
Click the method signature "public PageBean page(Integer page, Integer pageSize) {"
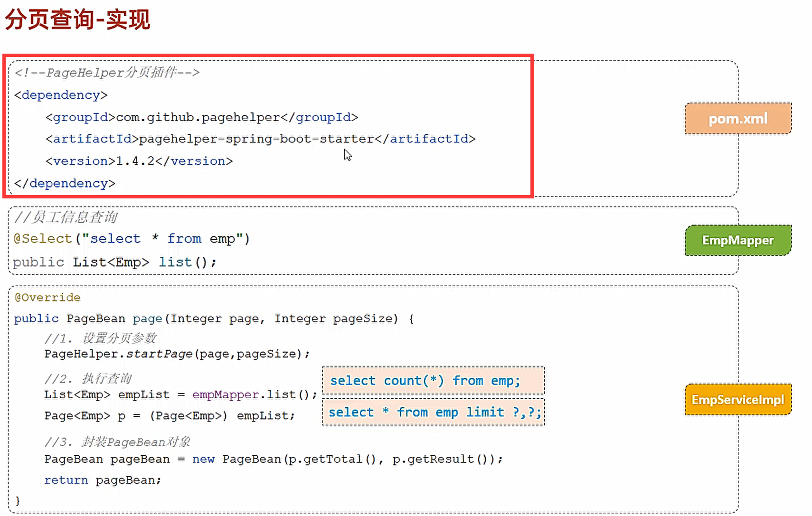[214, 319]
